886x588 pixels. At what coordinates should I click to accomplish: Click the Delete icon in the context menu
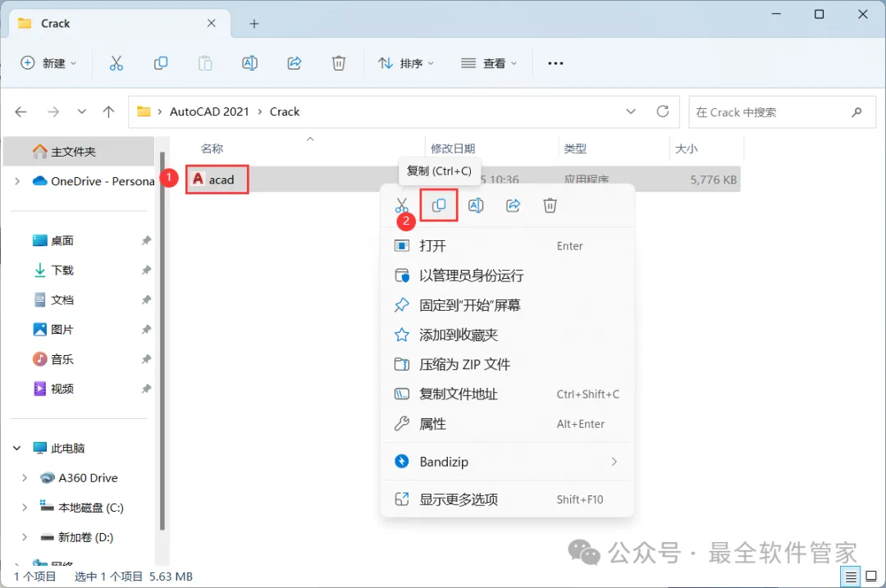coord(550,206)
